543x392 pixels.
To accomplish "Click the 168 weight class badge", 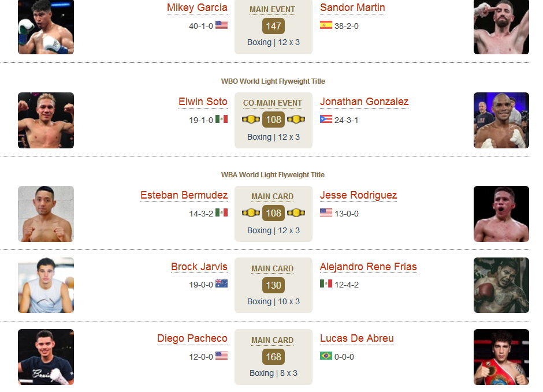I will pos(274,357).
